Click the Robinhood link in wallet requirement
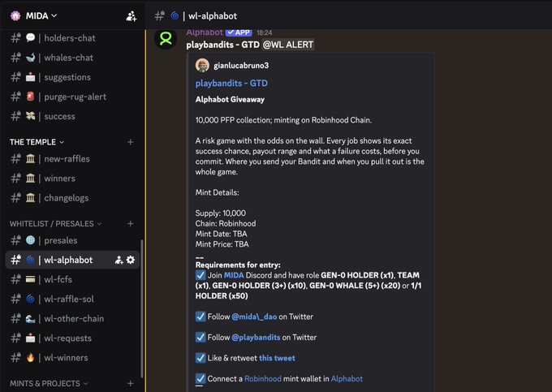Image resolution: width=552 pixels, height=392 pixels. coord(263,379)
